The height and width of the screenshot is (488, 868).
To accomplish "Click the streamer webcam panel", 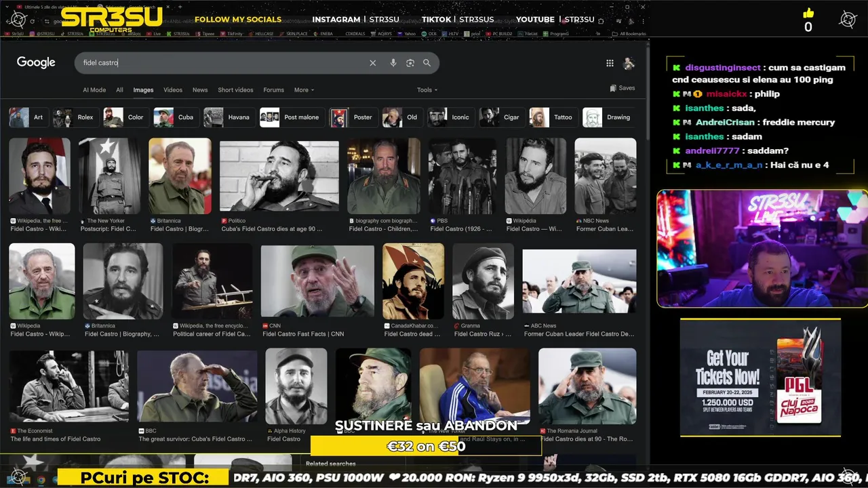I will [762, 249].
